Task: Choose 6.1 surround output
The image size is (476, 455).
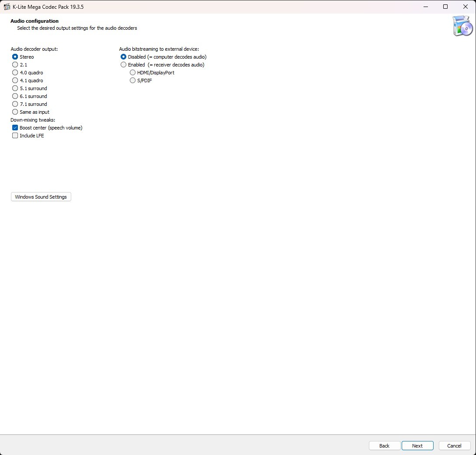Action: [x=15, y=96]
